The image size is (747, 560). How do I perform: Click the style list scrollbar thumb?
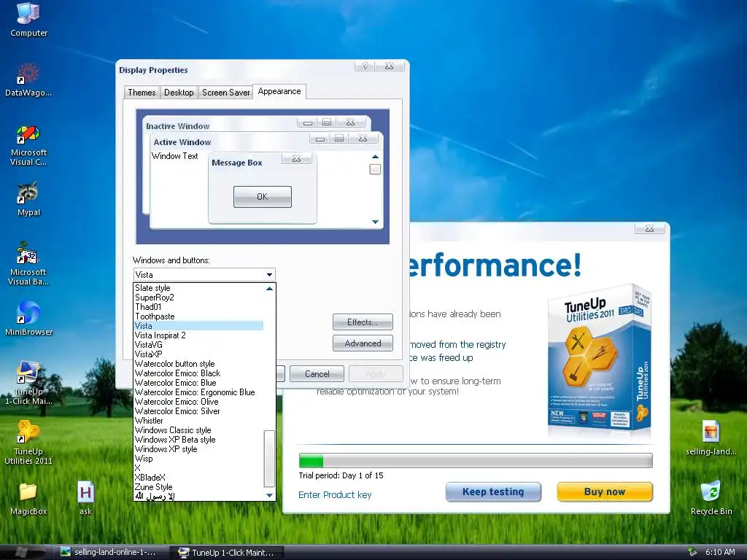(x=269, y=459)
